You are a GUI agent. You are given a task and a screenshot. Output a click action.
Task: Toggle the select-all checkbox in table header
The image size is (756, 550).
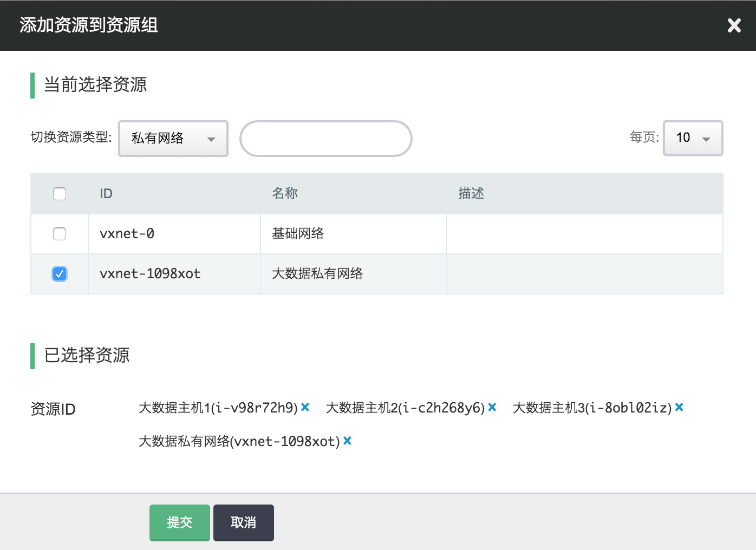coord(60,194)
